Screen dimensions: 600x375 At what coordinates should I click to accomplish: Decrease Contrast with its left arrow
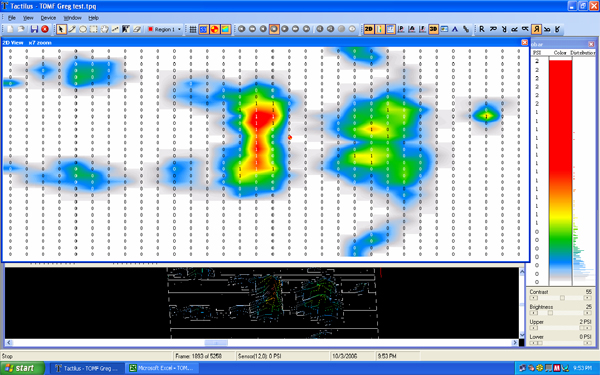click(x=533, y=298)
